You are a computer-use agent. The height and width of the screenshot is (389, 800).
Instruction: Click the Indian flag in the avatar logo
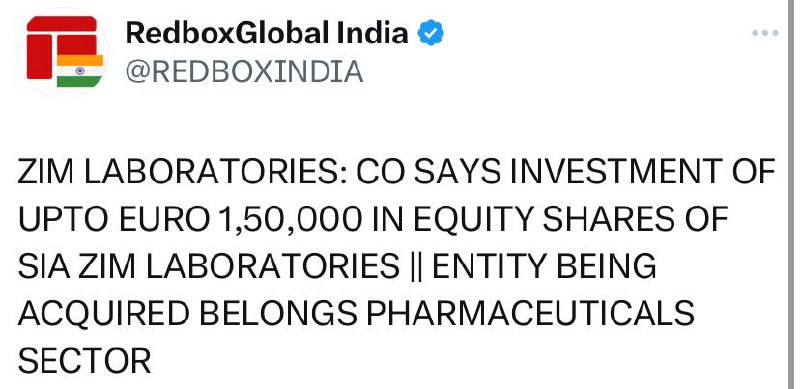pos(80,71)
